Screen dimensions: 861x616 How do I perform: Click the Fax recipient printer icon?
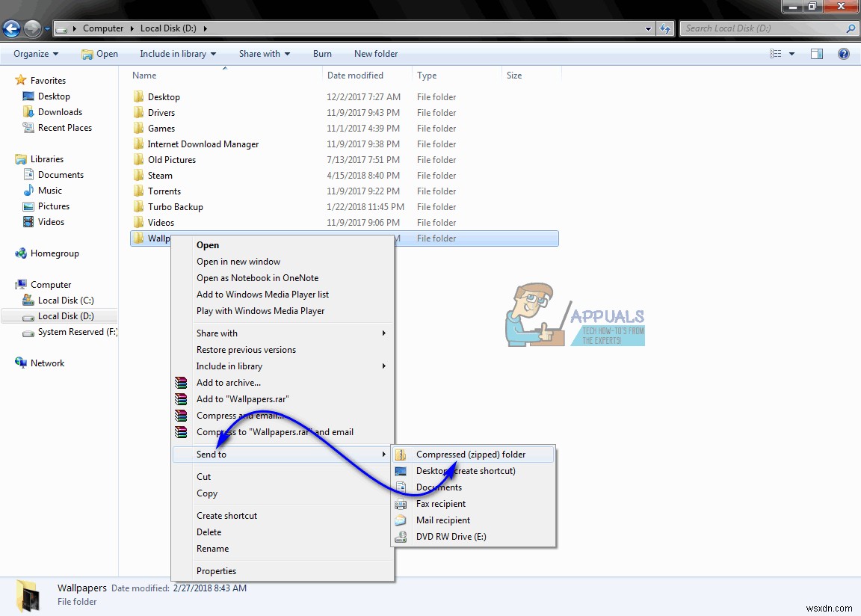(401, 504)
